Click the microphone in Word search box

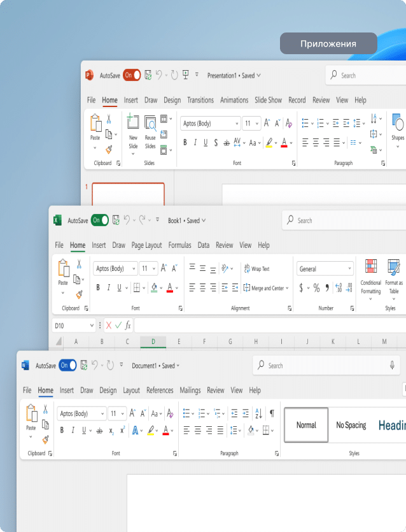(x=392, y=366)
